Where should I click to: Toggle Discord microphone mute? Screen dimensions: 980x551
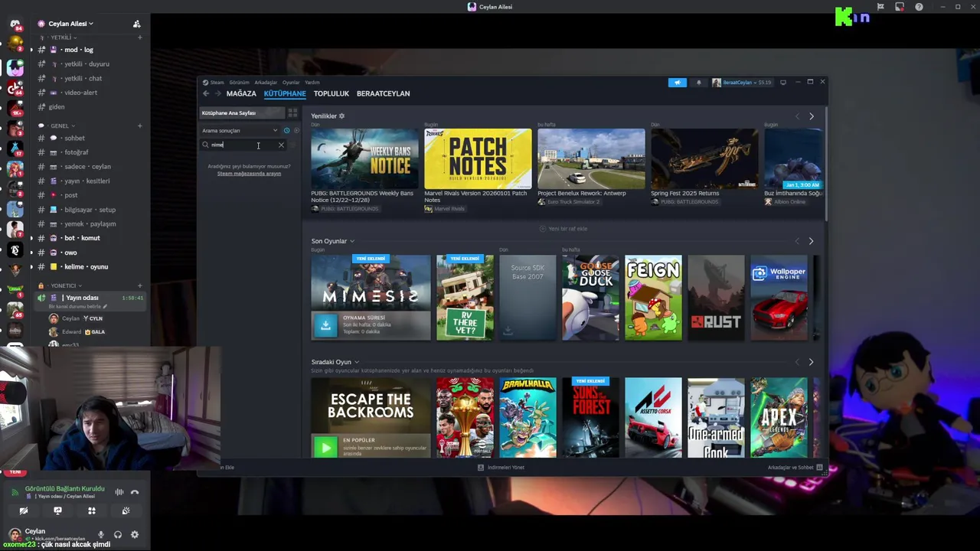[x=100, y=535]
